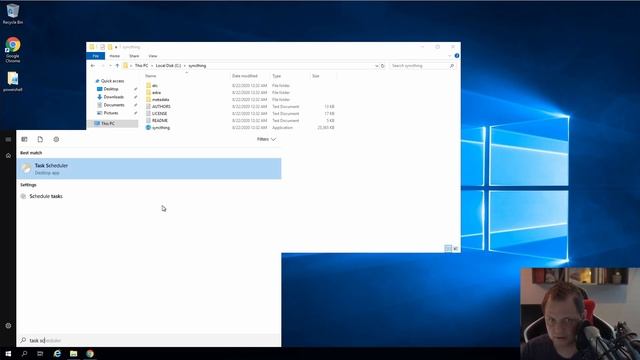Select the Settings filter gear in search
The height and width of the screenshot is (360, 640).
(x=56, y=140)
